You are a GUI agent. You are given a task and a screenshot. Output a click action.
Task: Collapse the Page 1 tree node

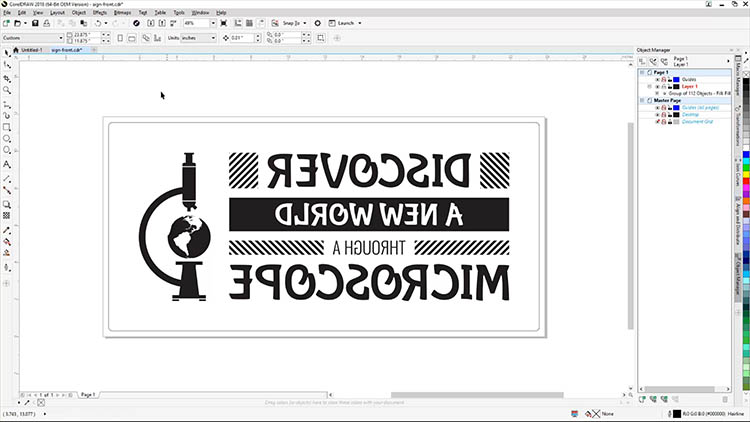(642, 72)
